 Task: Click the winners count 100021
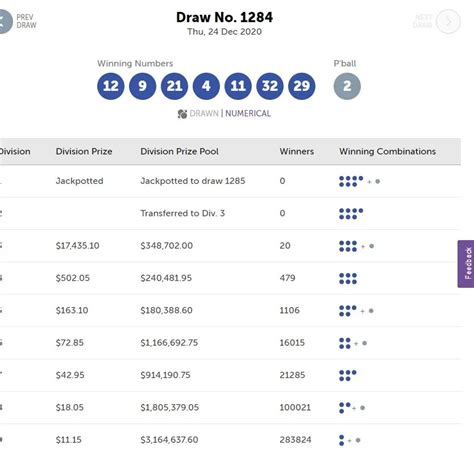point(295,407)
